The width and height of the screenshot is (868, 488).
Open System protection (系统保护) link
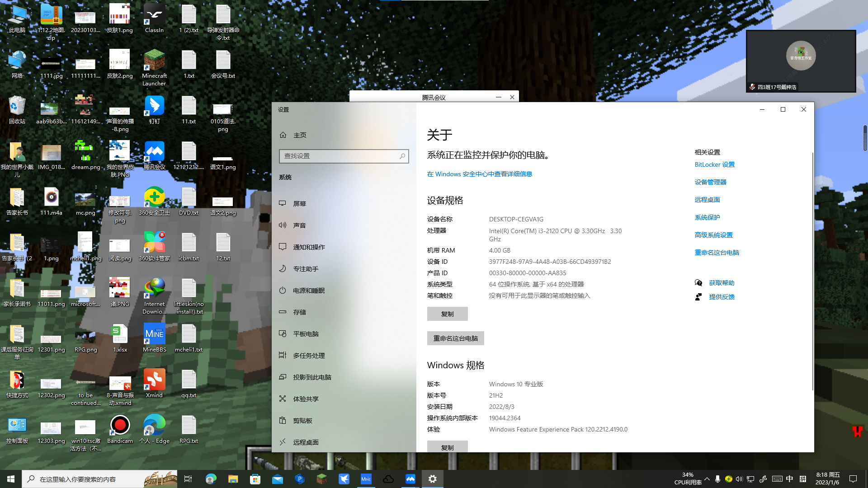pyautogui.click(x=708, y=218)
